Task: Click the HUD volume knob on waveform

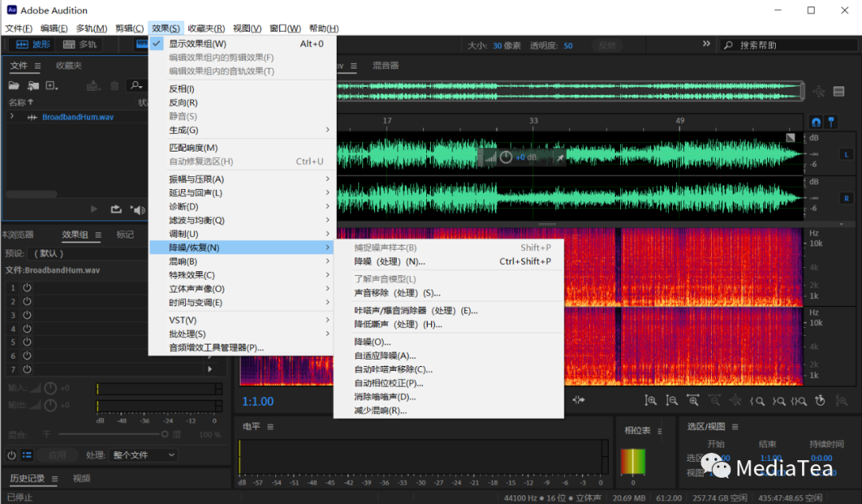Action: pos(506,158)
